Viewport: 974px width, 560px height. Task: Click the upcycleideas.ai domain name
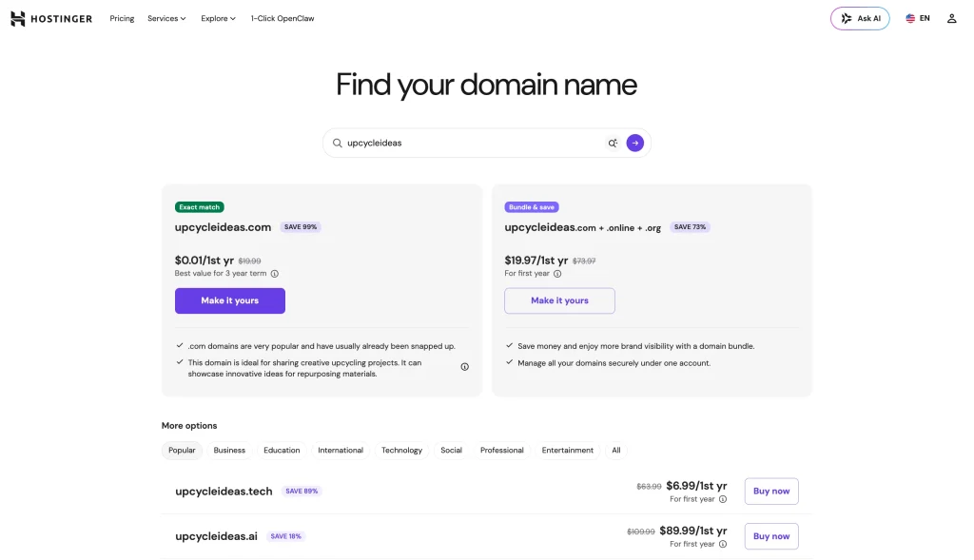click(x=216, y=536)
